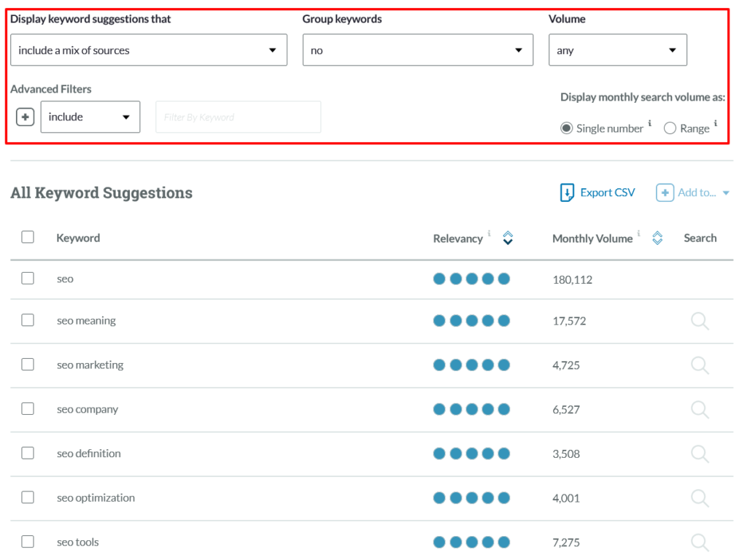The image size is (747, 560).
Task: Click search magnifier for seo company
Action: click(x=700, y=410)
